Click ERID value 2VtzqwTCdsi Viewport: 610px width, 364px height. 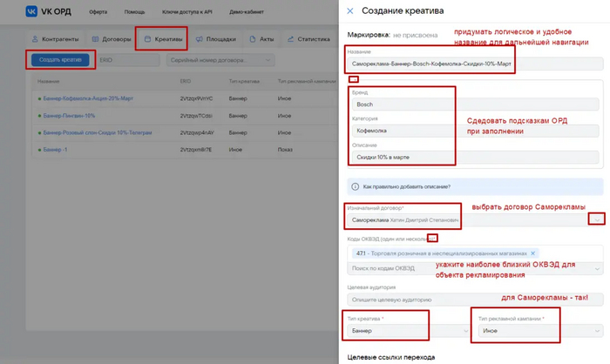(x=196, y=116)
